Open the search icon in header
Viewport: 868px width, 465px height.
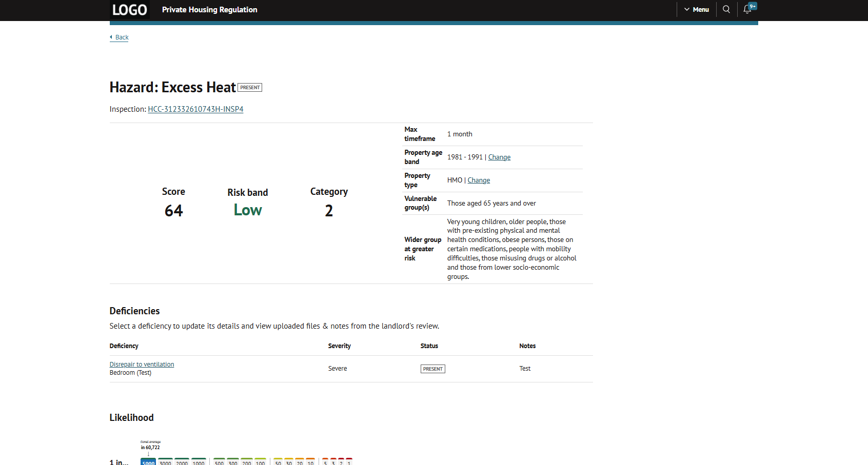coord(726,9)
